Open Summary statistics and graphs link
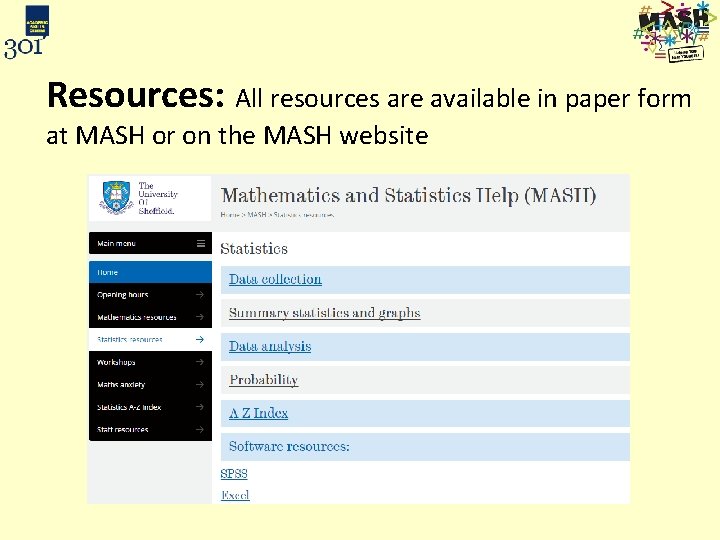This screenshot has height=540, width=720. [325, 313]
